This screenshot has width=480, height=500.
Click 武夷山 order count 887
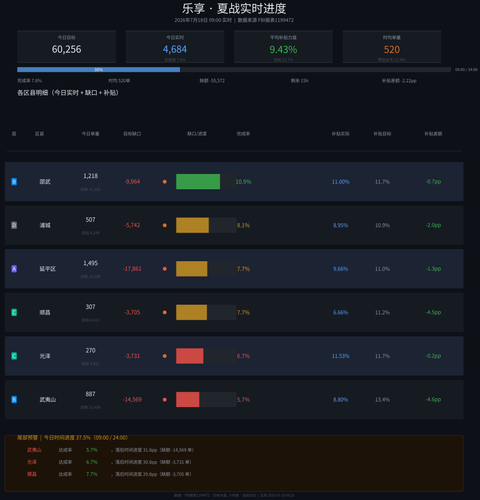click(x=90, y=394)
